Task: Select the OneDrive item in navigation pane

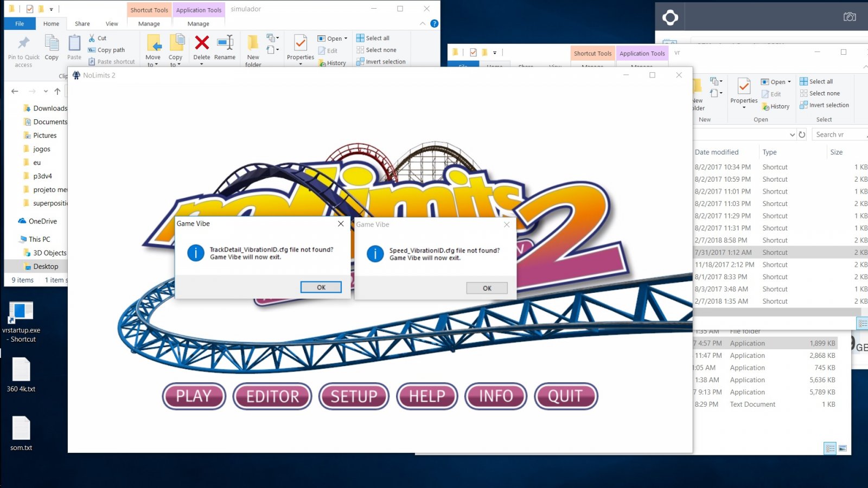Action: click(42, 221)
